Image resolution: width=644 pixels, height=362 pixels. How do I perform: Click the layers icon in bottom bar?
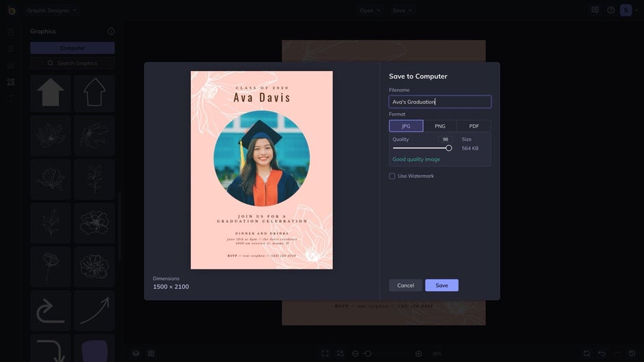(x=136, y=353)
